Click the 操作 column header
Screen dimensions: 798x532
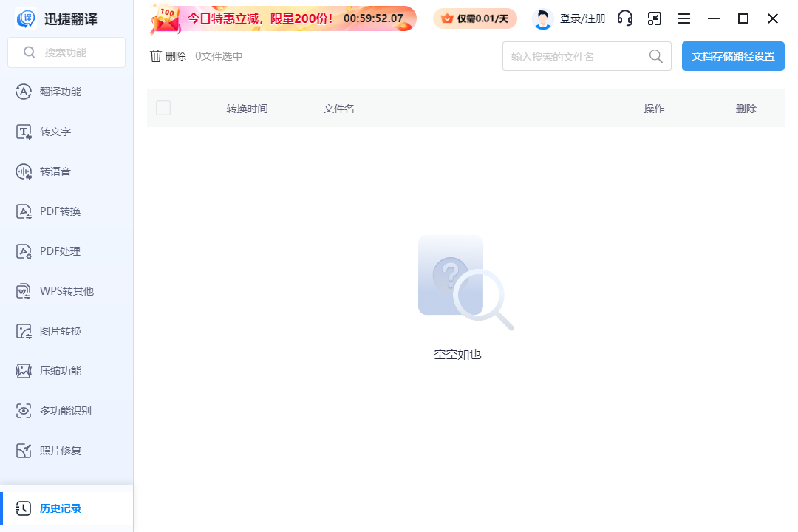[654, 109]
